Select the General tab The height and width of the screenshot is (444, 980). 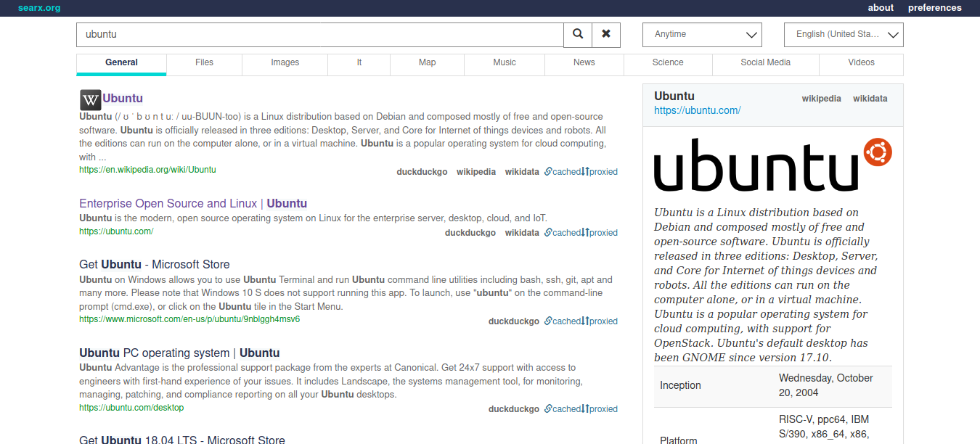tap(121, 63)
